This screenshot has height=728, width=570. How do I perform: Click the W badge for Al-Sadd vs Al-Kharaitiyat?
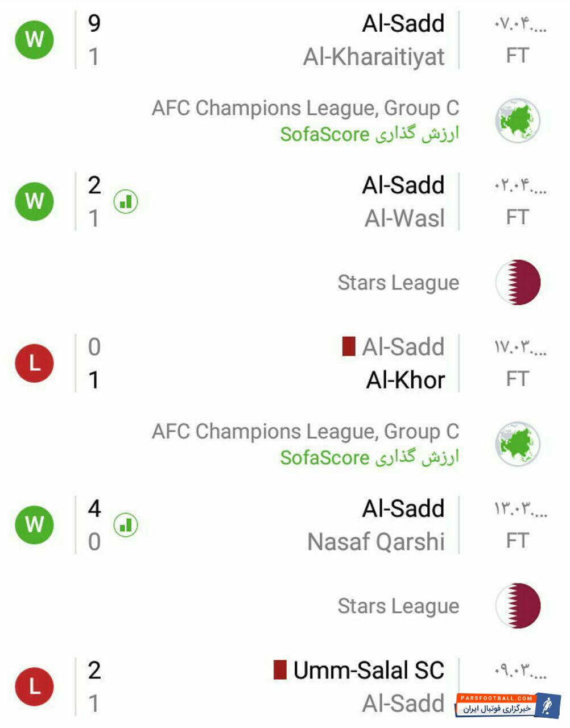35,39
